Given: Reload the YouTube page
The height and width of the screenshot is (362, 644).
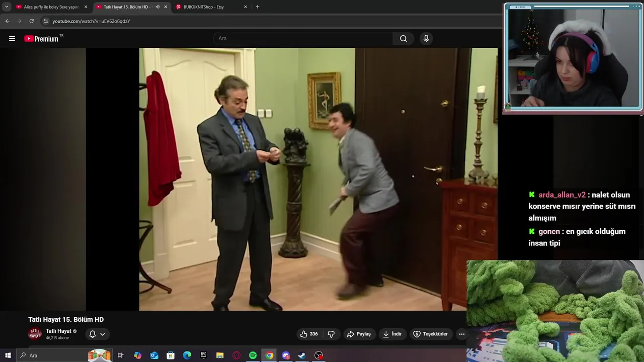Looking at the screenshot, I should pyautogui.click(x=31, y=21).
